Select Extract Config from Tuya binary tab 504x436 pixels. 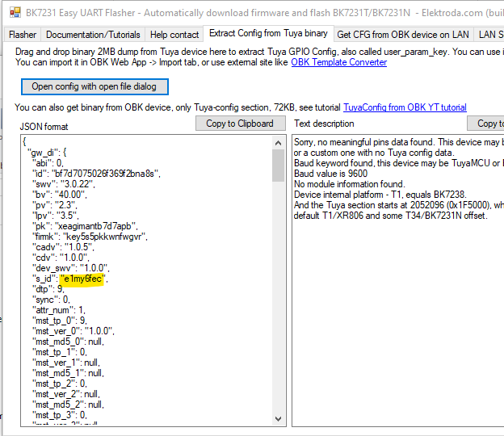pyautogui.click(x=268, y=33)
